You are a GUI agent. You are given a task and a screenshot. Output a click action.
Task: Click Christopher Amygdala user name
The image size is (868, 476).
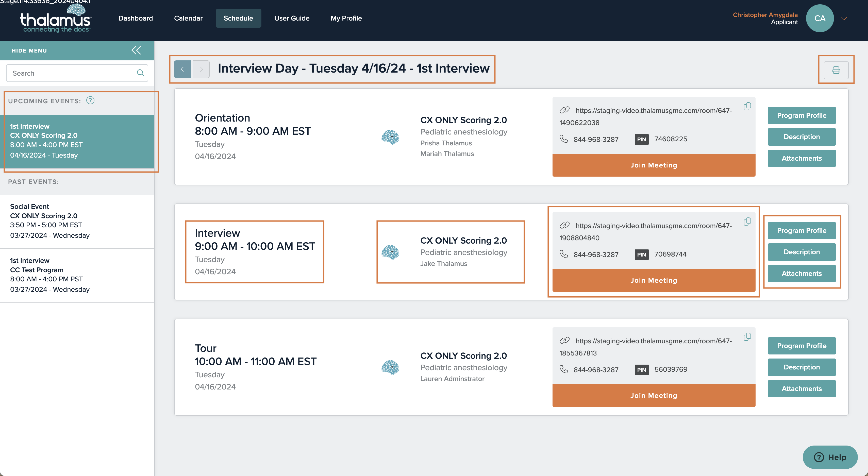pyautogui.click(x=765, y=15)
